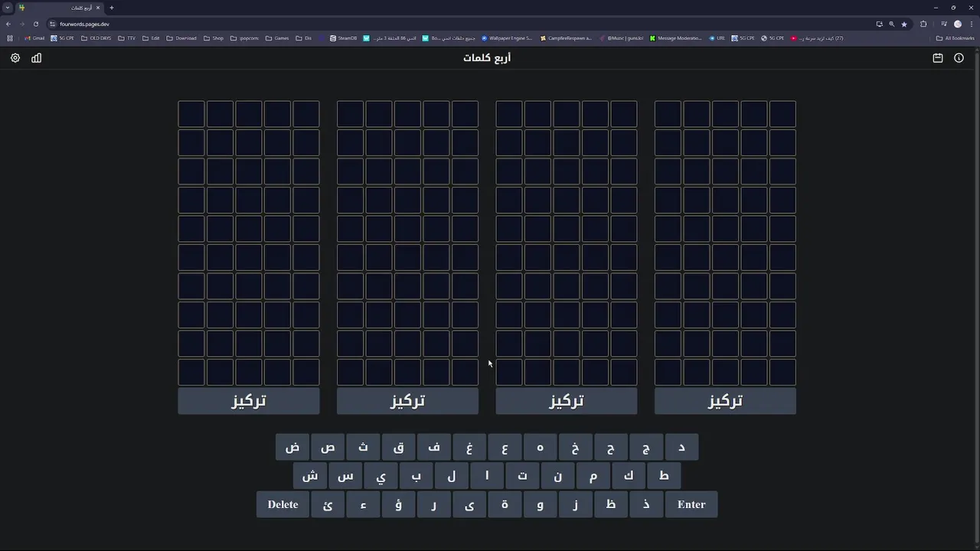The width and height of the screenshot is (980, 551).
Task: Open the Wallpaper Engine bookmark
Action: (x=506, y=38)
